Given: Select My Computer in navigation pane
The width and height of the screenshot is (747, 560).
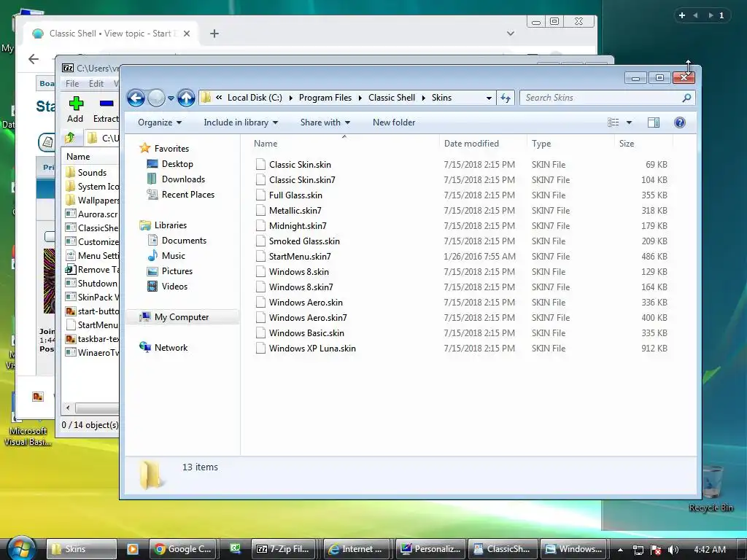Looking at the screenshot, I should click(182, 317).
